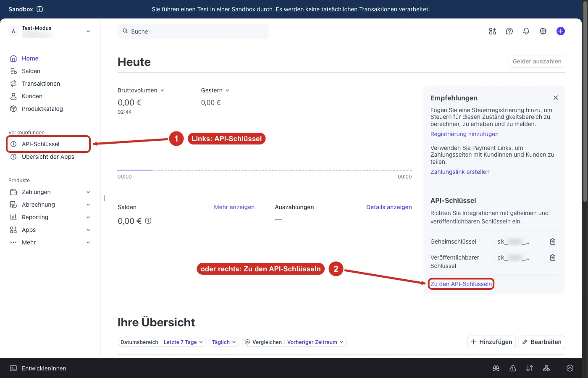Click the Zahlungslink erstellen link

click(x=460, y=172)
